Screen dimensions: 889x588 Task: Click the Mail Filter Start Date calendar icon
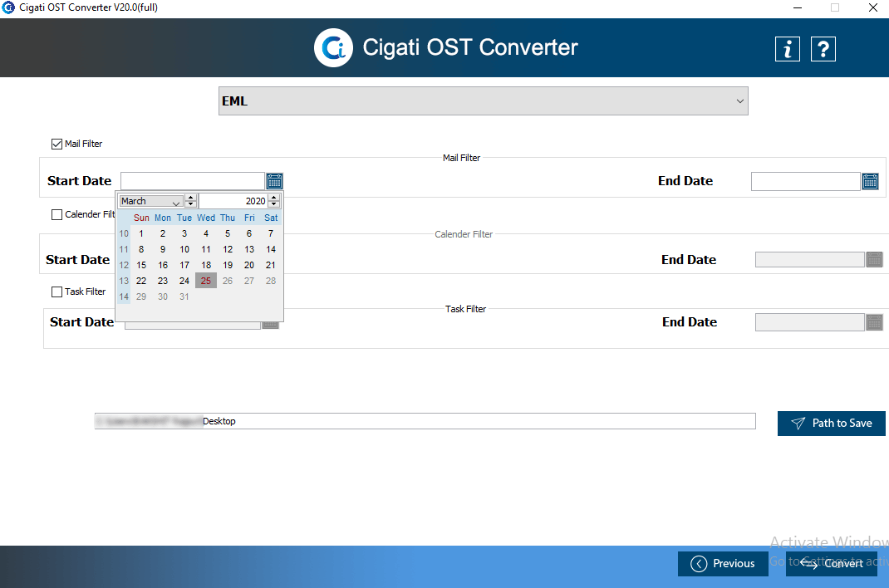point(274,181)
